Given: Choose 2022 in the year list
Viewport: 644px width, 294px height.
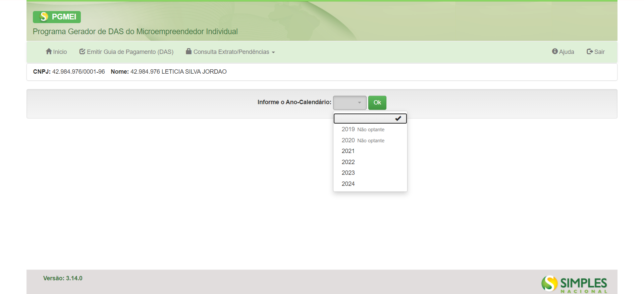Looking at the screenshot, I should point(370,162).
